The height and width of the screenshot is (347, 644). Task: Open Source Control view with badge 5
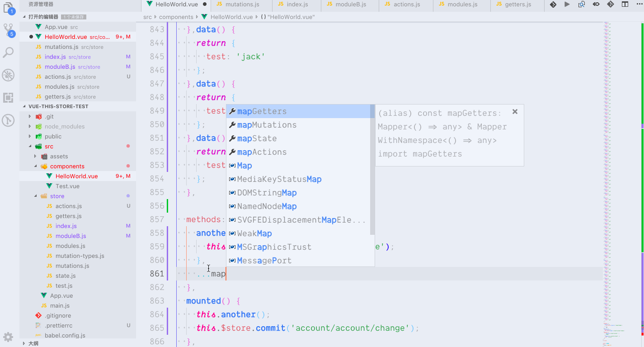click(x=9, y=30)
